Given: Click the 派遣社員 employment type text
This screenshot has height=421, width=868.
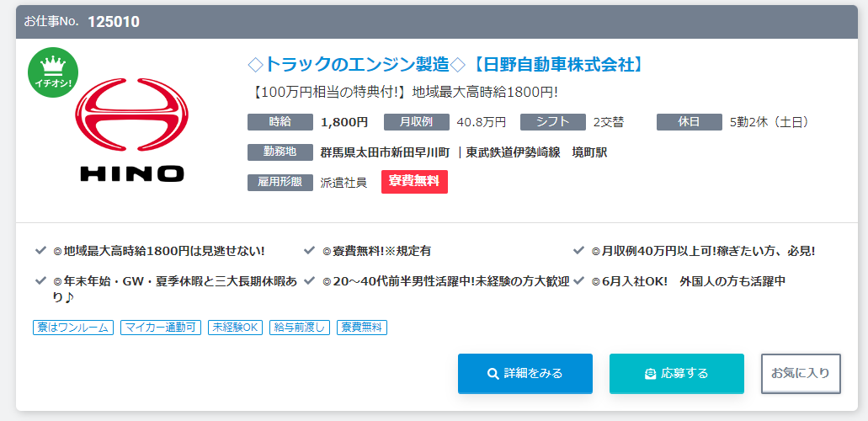Looking at the screenshot, I should coord(343,182).
